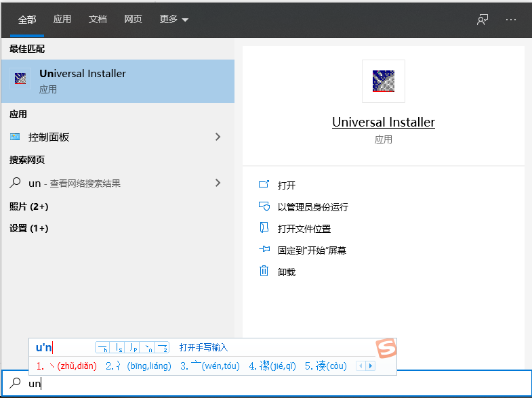
Task: Click the search box magnifier icon
Action: click(x=15, y=383)
